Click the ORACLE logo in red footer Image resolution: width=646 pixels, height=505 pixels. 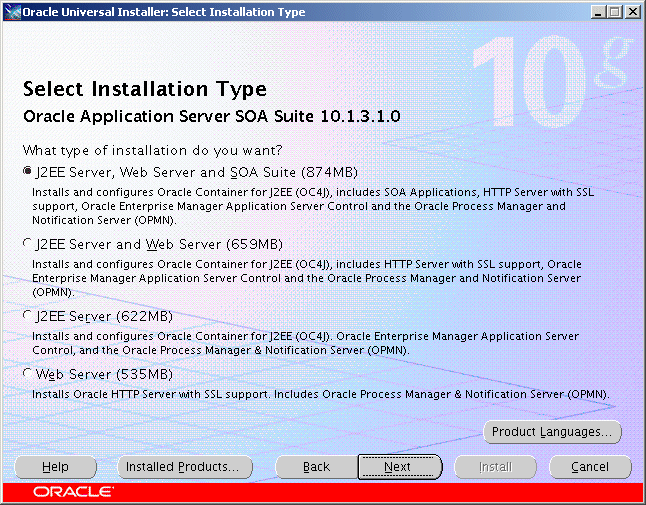(x=73, y=492)
